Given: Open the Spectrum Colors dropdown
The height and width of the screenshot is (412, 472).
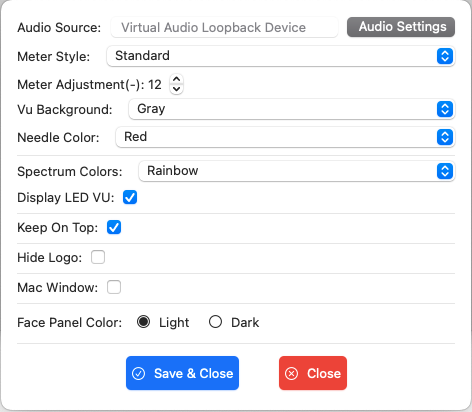Looking at the screenshot, I should [297, 171].
